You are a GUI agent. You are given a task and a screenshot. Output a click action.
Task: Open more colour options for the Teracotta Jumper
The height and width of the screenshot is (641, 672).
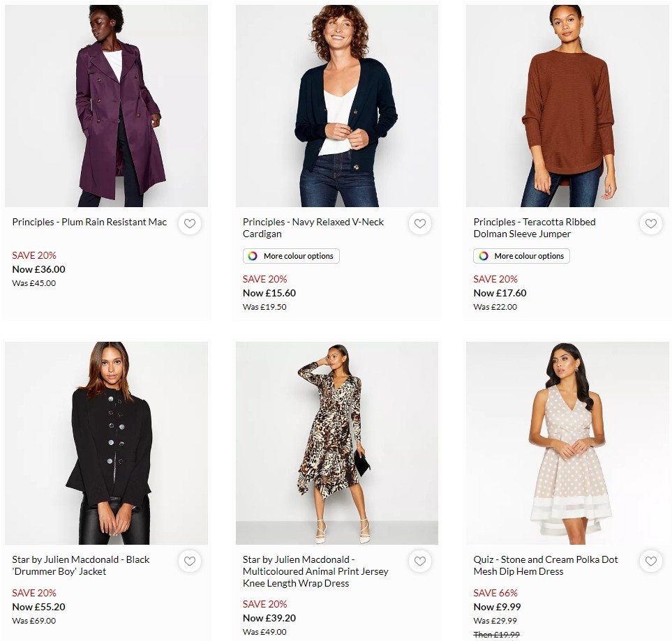pyautogui.click(x=521, y=255)
